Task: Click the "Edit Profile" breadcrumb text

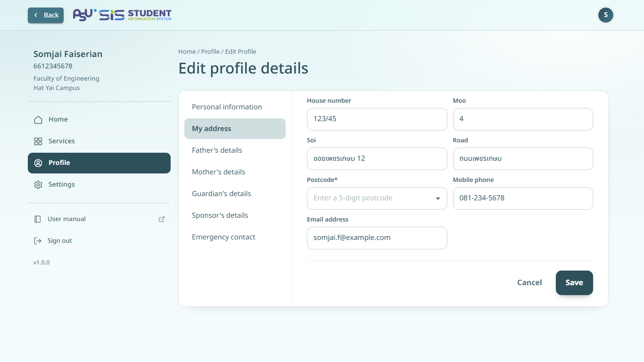Action: [x=240, y=51]
